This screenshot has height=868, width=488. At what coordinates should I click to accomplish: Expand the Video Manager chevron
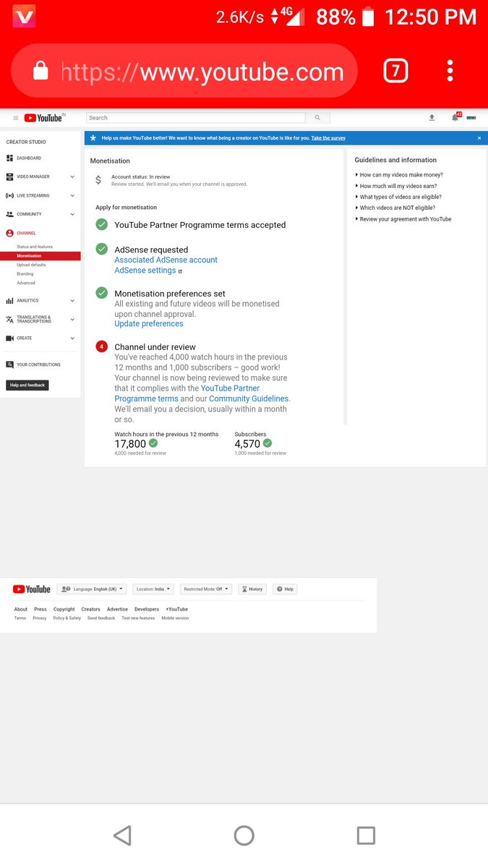point(72,176)
